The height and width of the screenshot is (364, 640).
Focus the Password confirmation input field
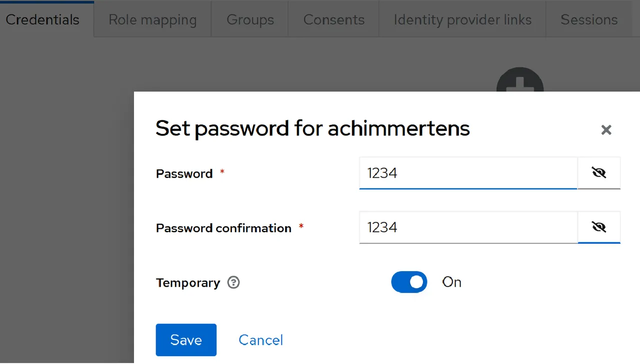pyautogui.click(x=468, y=228)
